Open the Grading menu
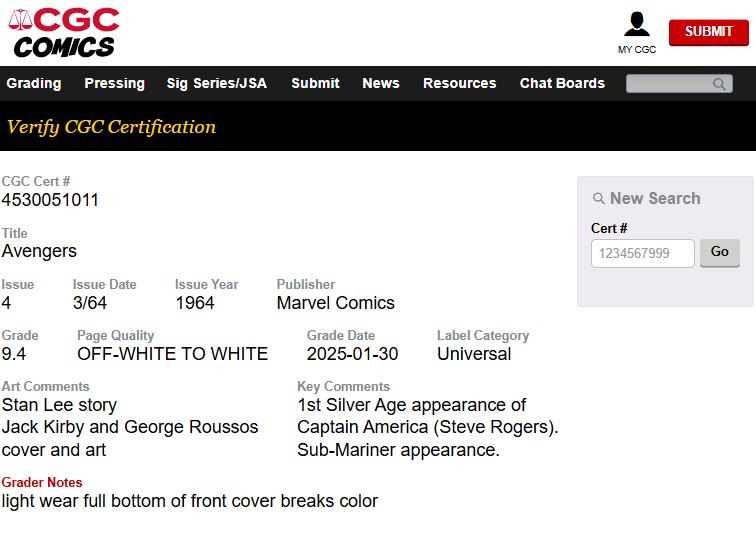 [34, 83]
